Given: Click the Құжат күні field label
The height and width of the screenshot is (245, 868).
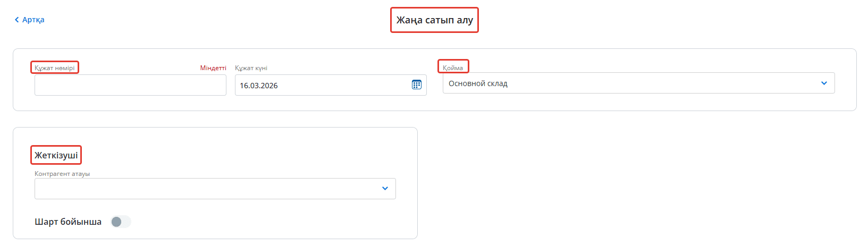Looking at the screenshot, I should click(251, 68).
